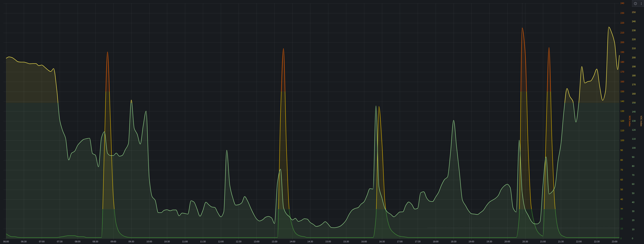Open the panel info icon

coord(635,4)
